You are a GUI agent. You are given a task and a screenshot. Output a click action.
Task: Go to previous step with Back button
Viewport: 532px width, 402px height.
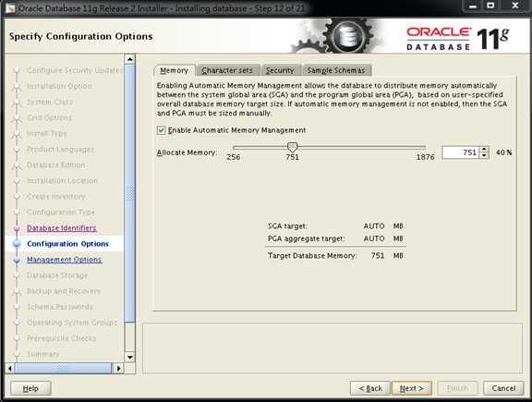(370, 388)
